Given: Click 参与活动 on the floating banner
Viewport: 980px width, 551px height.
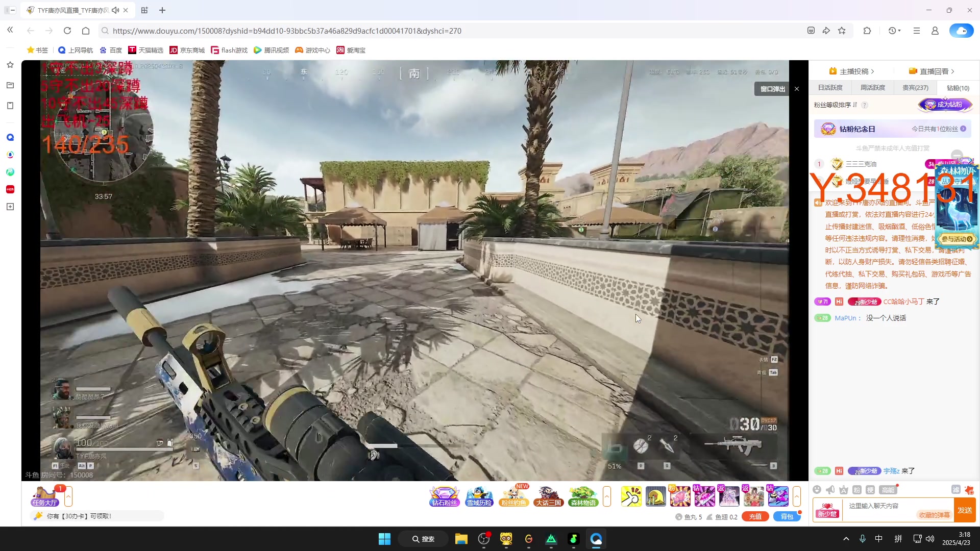Looking at the screenshot, I should (957, 239).
